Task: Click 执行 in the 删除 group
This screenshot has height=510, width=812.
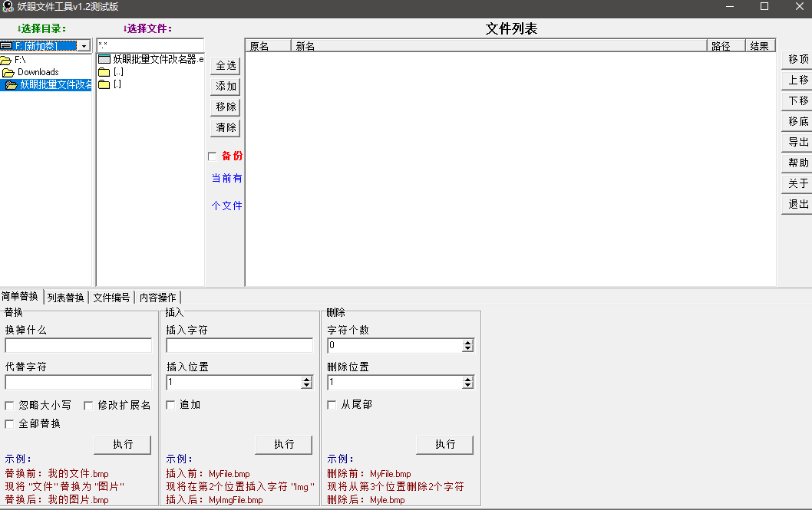Action: pos(445,445)
